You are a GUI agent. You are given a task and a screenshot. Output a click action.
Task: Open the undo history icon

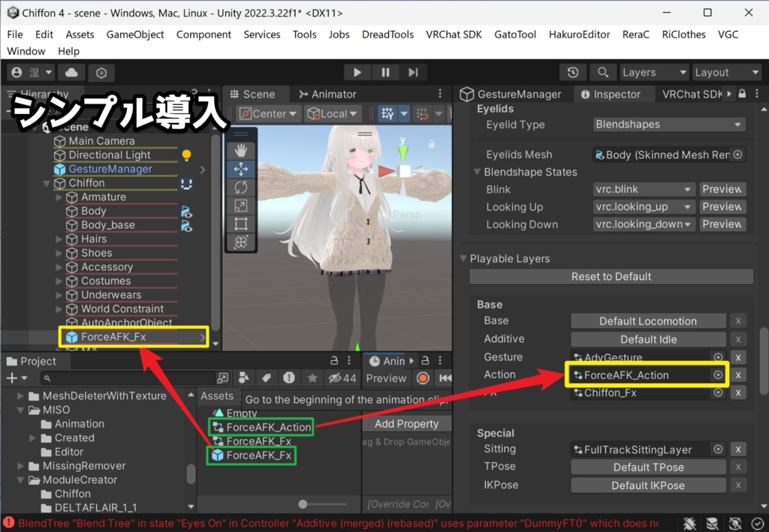(573, 72)
